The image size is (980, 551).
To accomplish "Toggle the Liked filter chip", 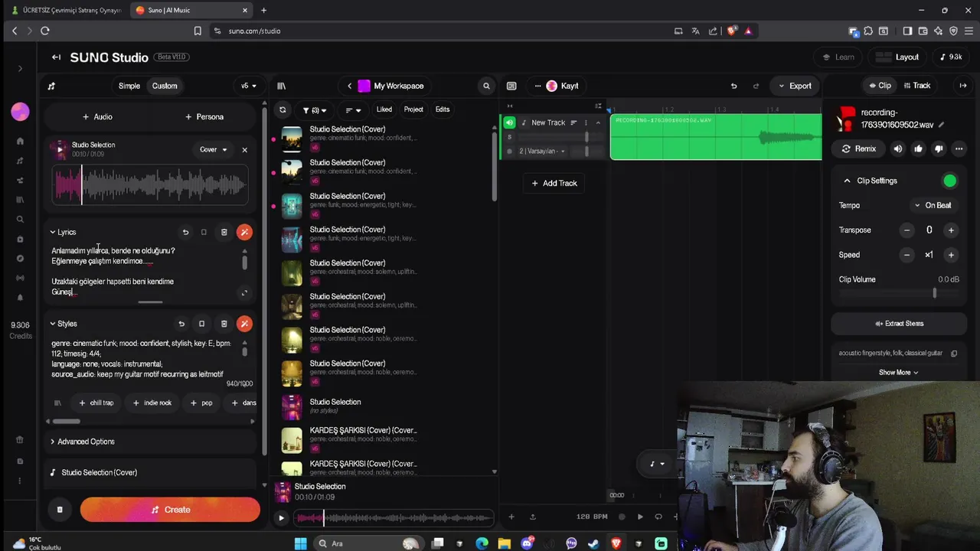I will pyautogui.click(x=384, y=109).
